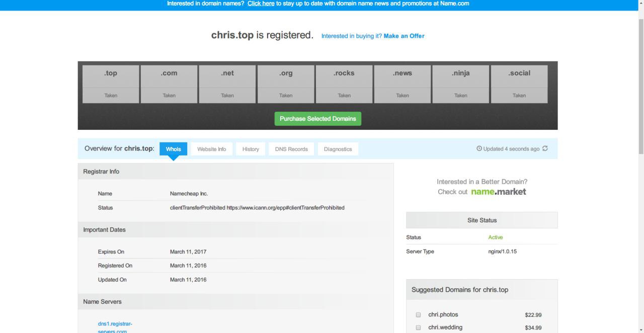The height and width of the screenshot is (333, 644).
Task: Click the Suggested Domains for chris.top heading
Action: point(460,290)
